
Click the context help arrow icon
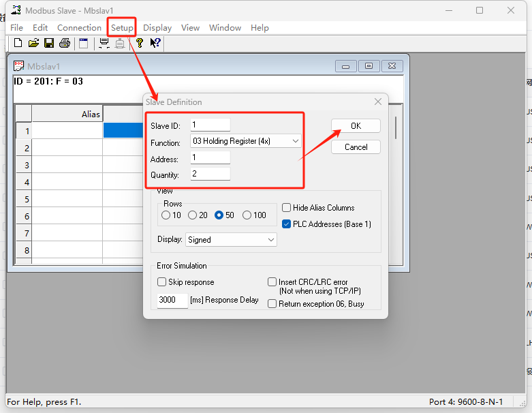[155, 43]
